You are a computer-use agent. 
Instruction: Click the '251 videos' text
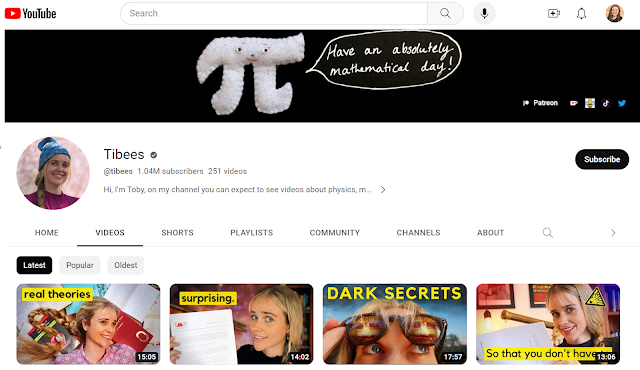(x=227, y=171)
